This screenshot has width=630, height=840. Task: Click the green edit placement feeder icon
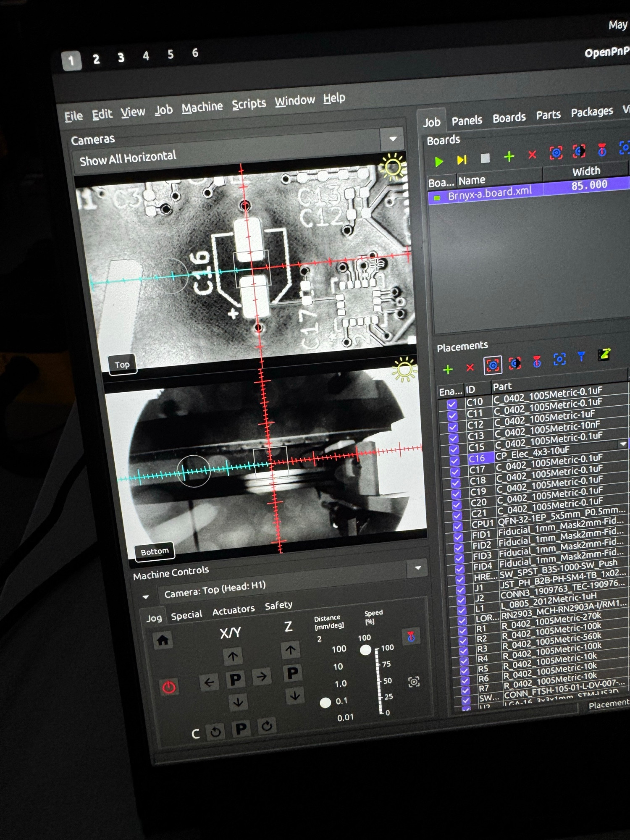coord(604,355)
